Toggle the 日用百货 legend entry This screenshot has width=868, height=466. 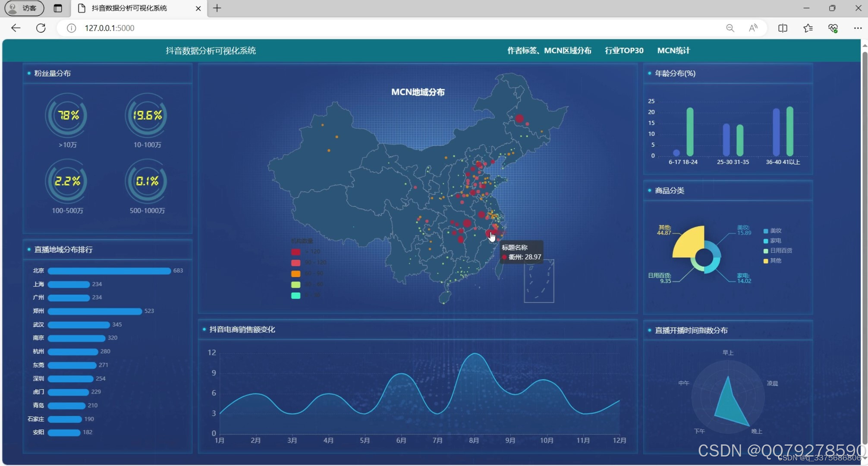point(778,251)
